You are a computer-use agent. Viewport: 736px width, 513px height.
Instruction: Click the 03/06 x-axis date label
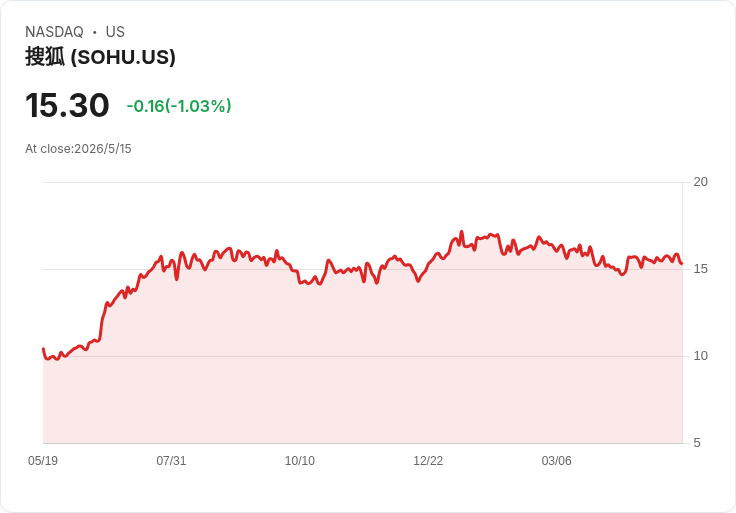click(x=556, y=460)
